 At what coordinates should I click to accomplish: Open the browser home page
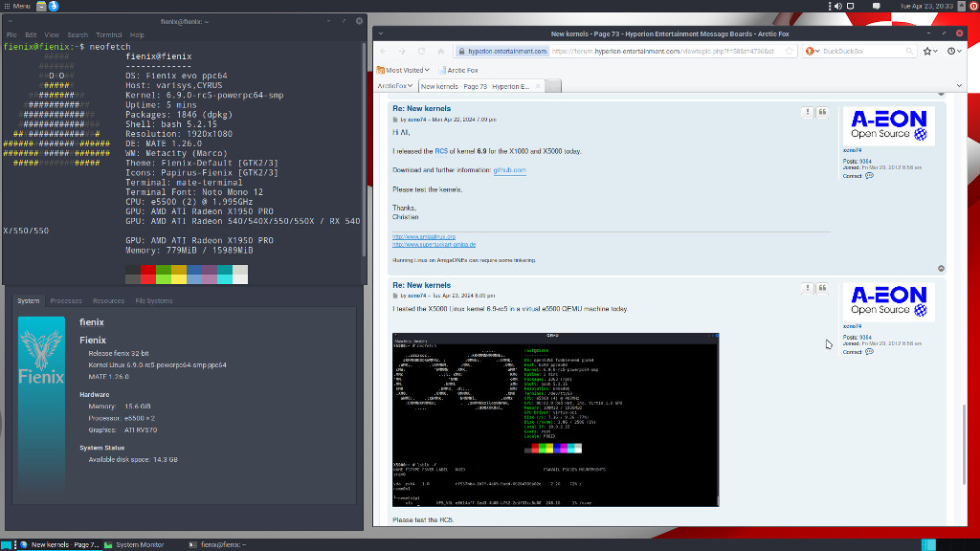[x=440, y=52]
